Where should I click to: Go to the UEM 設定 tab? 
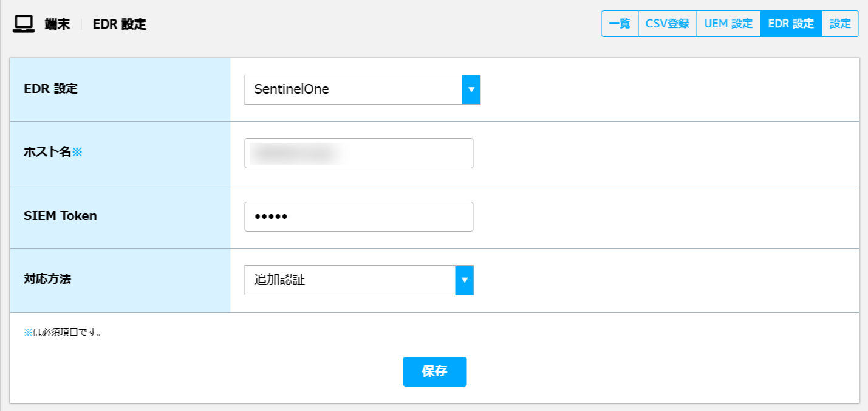coord(728,24)
